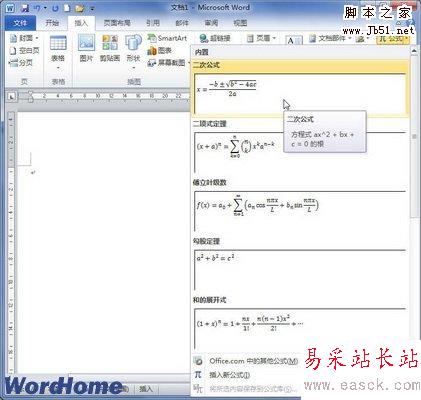Switch to the 开始 (Home) tab
This screenshot has height=400, width=421.
(52, 23)
